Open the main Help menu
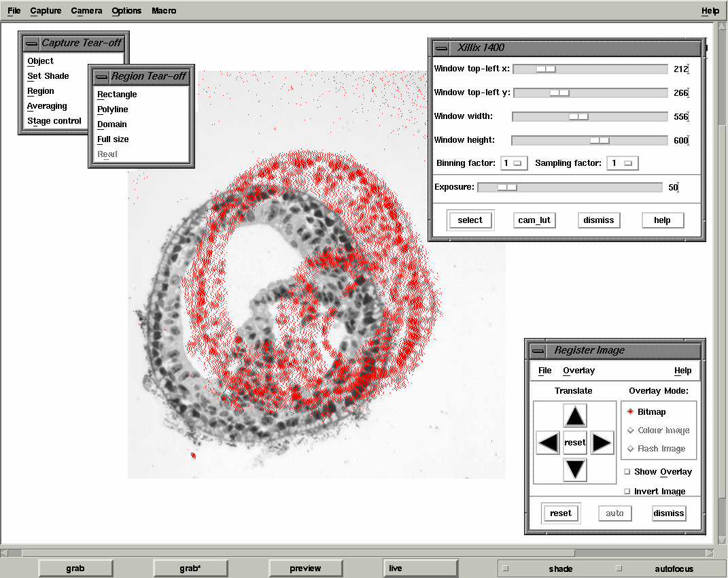Screen dimensions: 728x578 coord(710,11)
